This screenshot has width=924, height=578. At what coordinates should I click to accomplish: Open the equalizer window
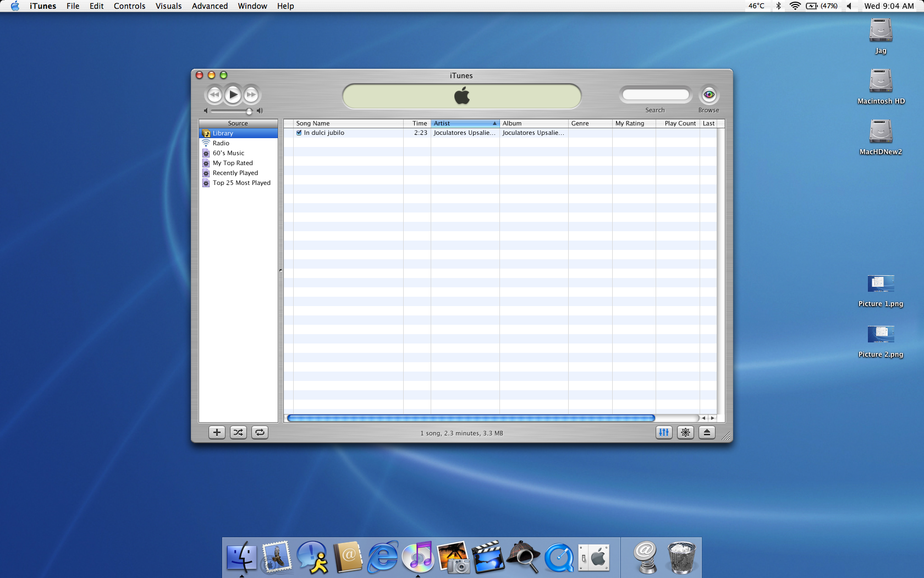[x=664, y=433]
